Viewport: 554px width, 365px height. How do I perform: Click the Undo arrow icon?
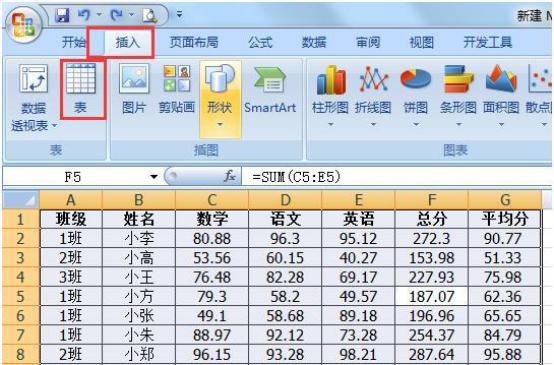(x=84, y=15)
